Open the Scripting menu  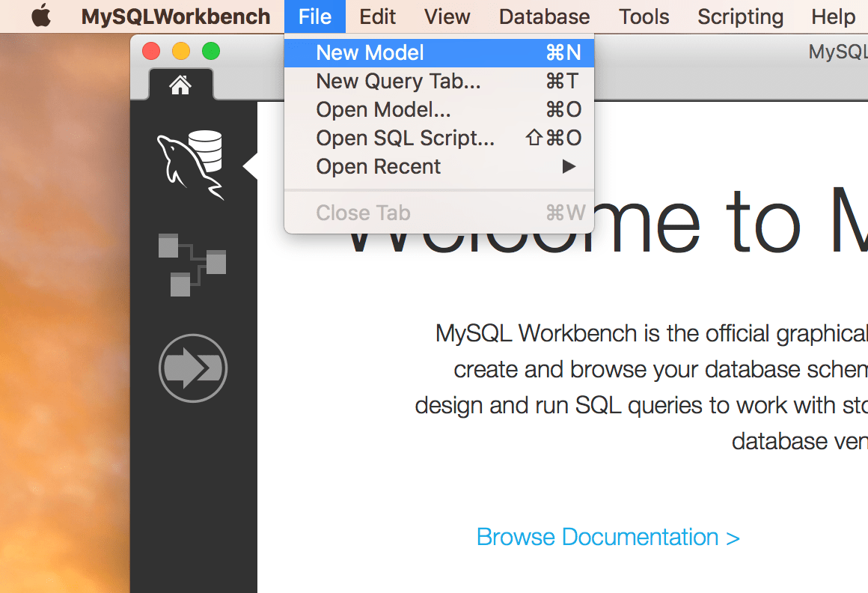(740, 16)
